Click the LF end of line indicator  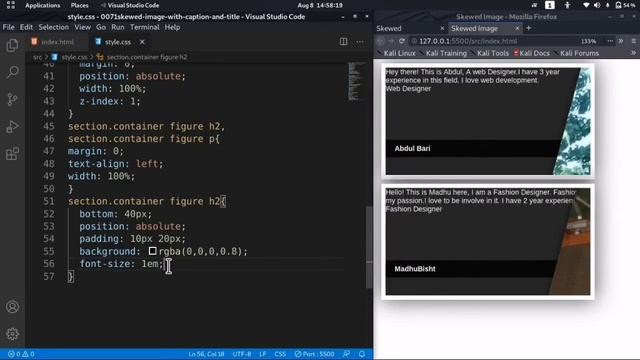tap(262, 354)
